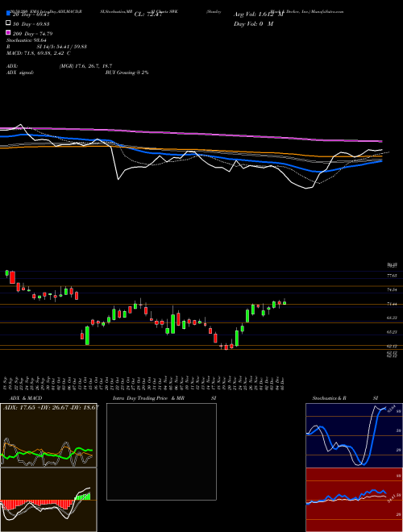Open the empty intraday trading price panel

[161, 451]
